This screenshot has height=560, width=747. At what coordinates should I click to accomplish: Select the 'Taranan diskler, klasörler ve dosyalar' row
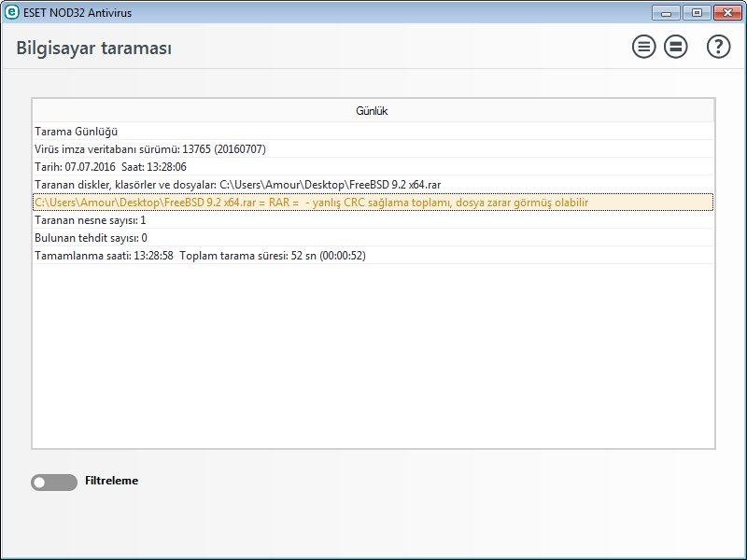(373, 184)
